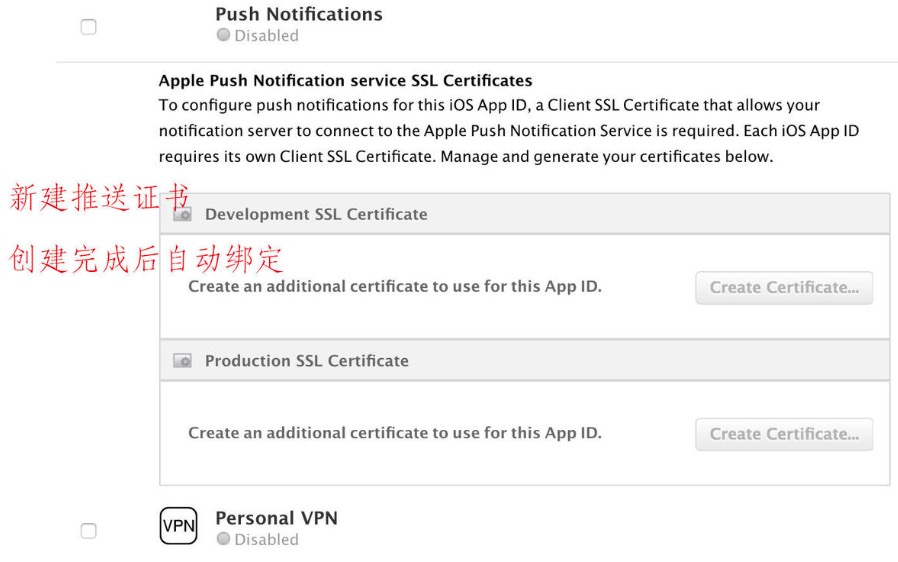898x562 pixels.
Task: Click the Development SSL Certificate header icon
Action: [x=182, y=214]
